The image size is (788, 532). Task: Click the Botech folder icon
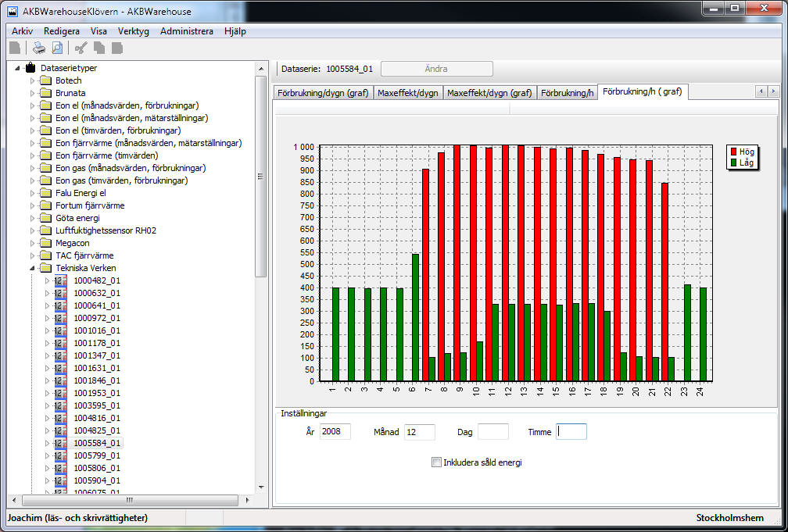(x=45, y=80)
